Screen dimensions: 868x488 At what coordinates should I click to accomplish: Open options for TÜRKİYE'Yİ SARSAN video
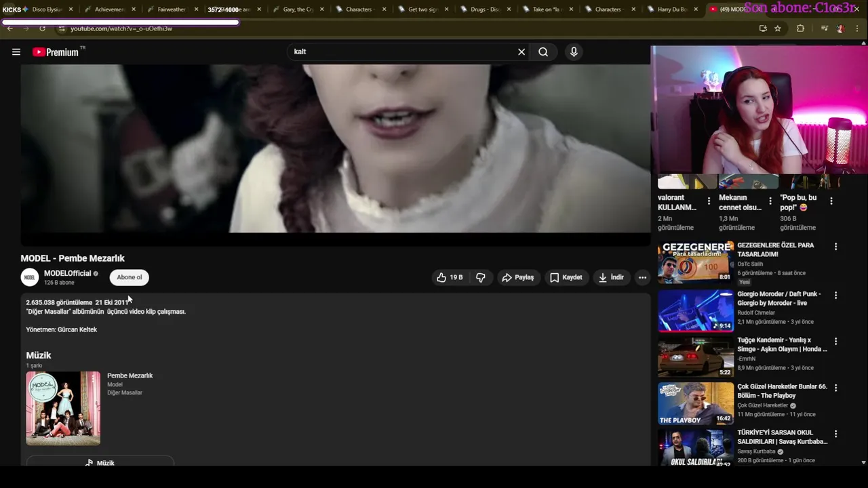pos(835,434)
